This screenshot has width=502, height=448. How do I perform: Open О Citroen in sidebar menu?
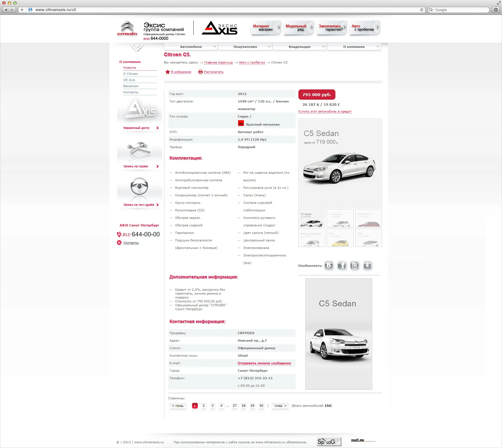131,74
